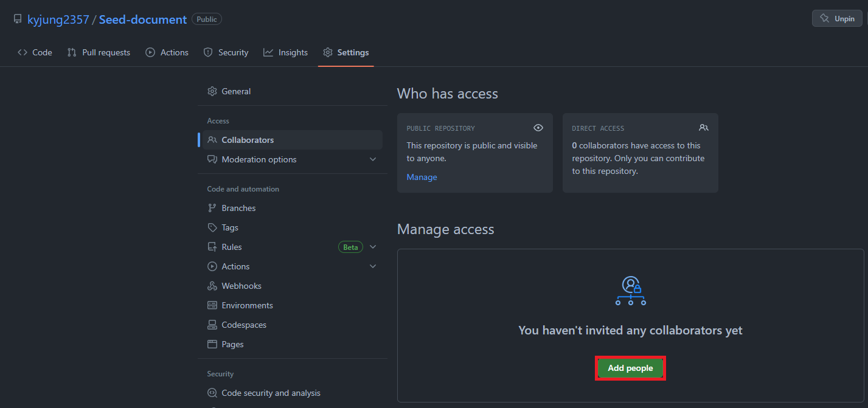Click the 'Code and automation' section label
Image resolution: width=868 pixels, height=408 pixels.
pos(243,189)
